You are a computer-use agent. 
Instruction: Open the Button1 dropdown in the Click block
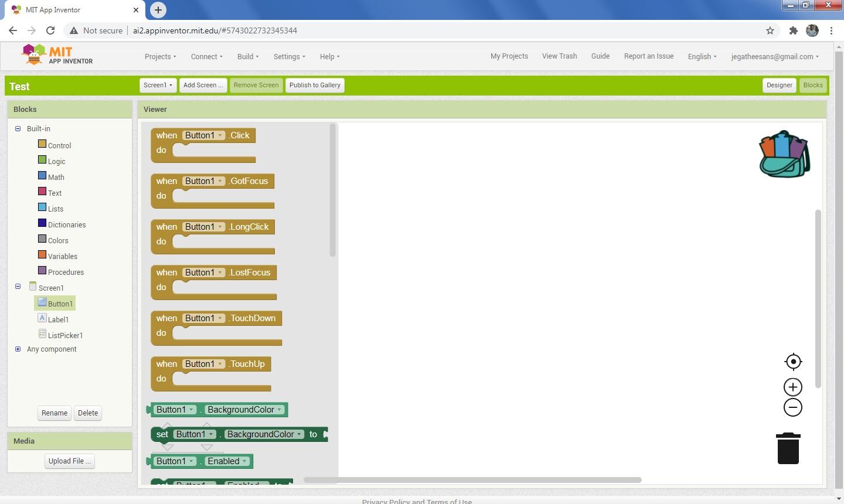click(x=220, y=135)
